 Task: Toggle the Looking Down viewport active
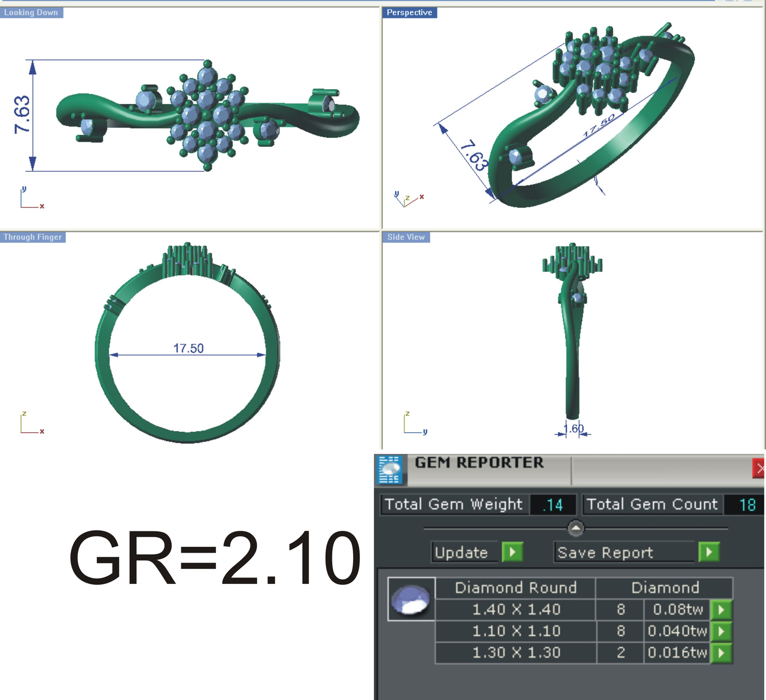[x=32, y=12]
